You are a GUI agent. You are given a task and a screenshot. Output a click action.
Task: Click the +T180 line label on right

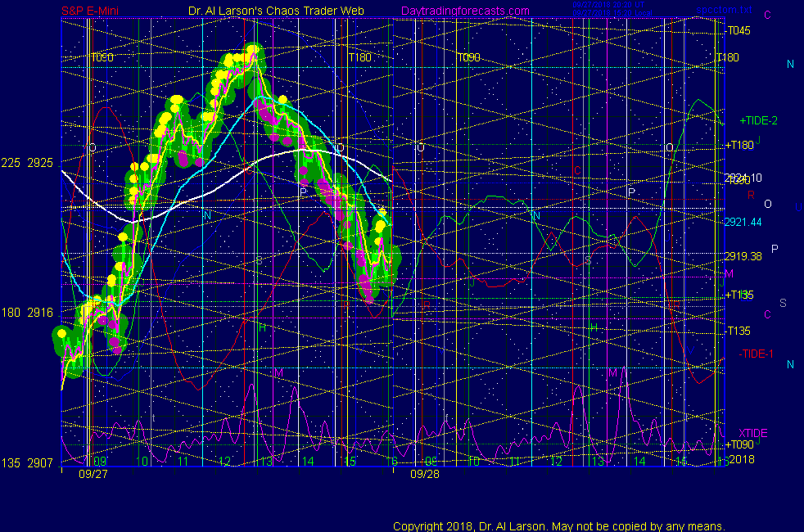(739, 146)
